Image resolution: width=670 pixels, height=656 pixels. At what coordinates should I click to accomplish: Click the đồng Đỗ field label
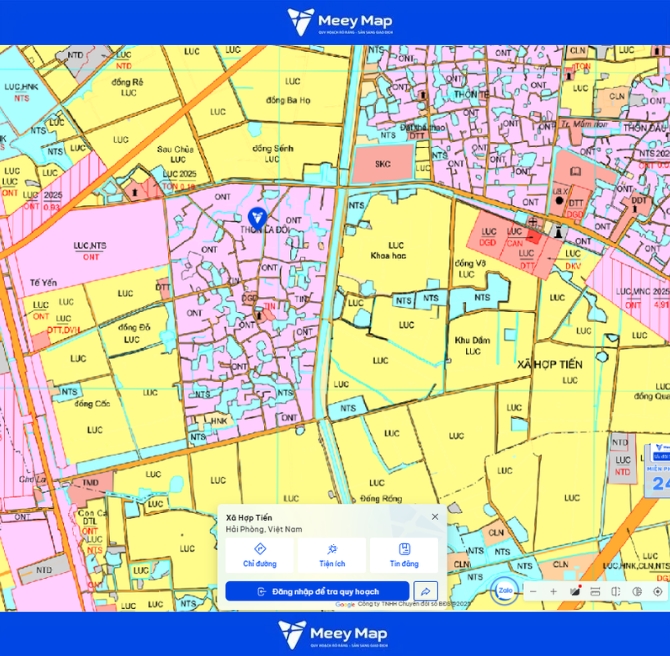point(134,328)
